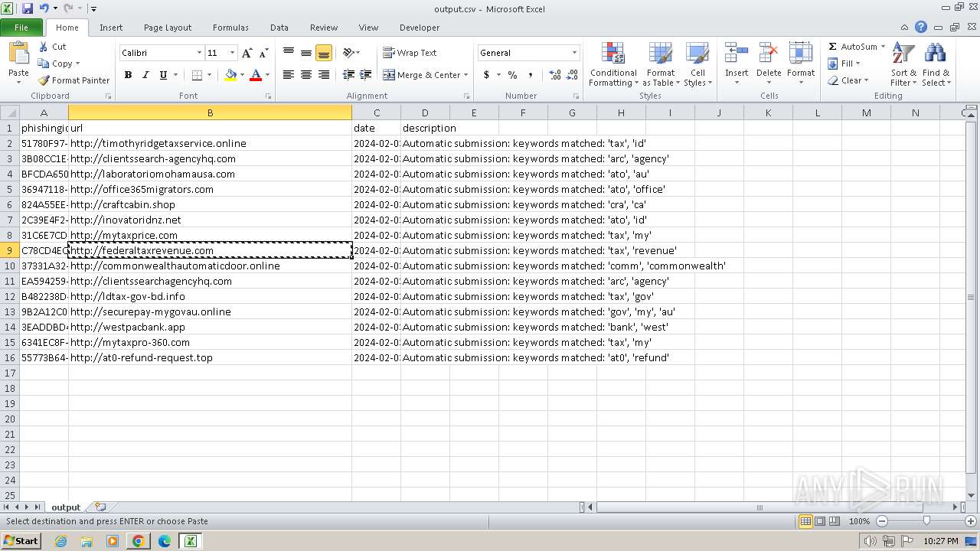Move the zoom slider handle
This screenshot has width=980, height=551.
coord(926,521)
